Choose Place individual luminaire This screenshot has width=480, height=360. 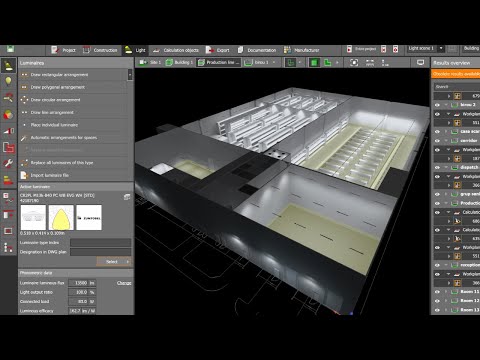tap(73, 125)
